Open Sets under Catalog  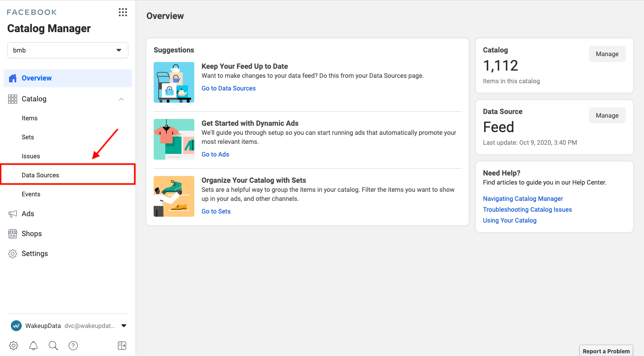tap(28, 137)
